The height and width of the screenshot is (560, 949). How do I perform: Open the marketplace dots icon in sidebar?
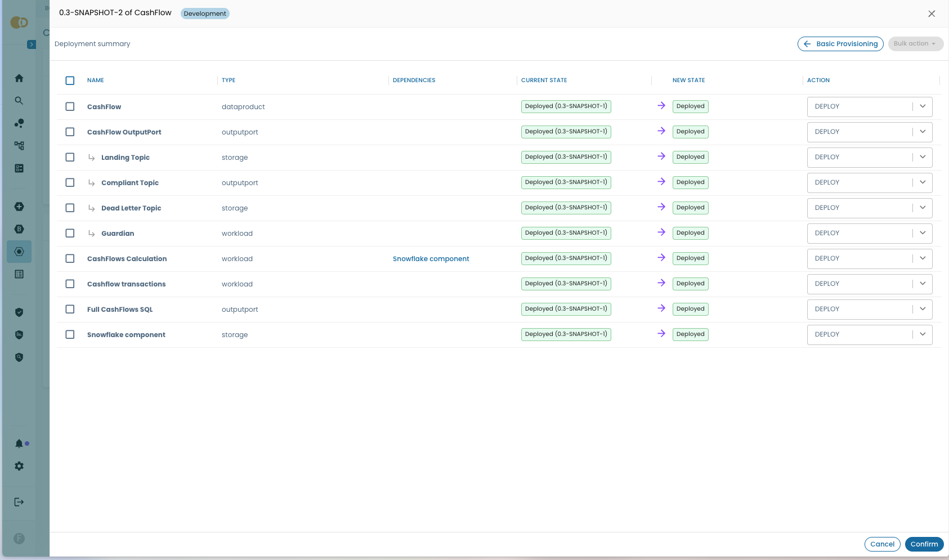pyautogui.click(x=19, y=123)
